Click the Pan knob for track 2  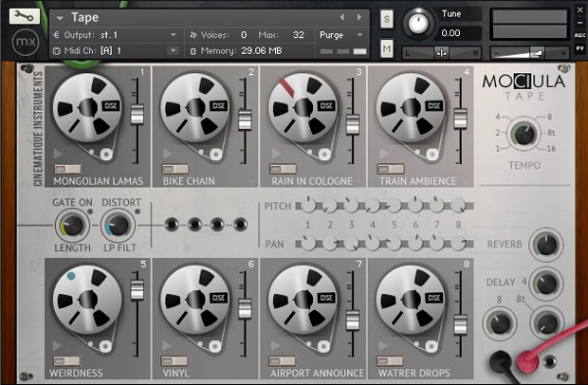pyautogui.click(x=330, y=244)
